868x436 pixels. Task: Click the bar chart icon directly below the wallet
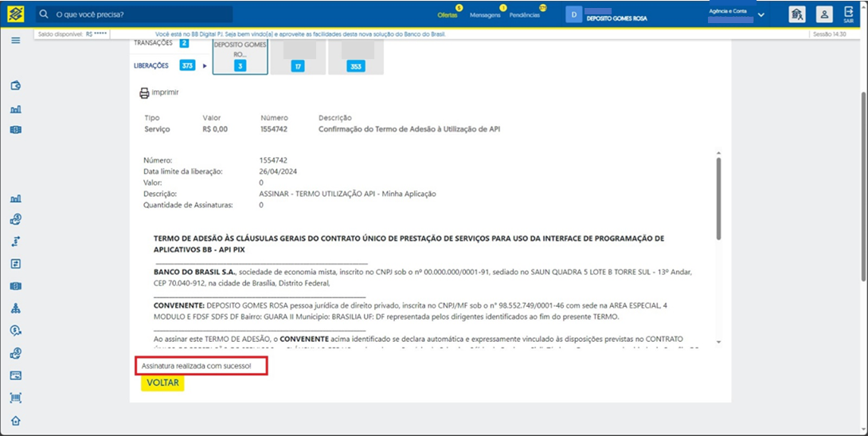coord(15,109)
